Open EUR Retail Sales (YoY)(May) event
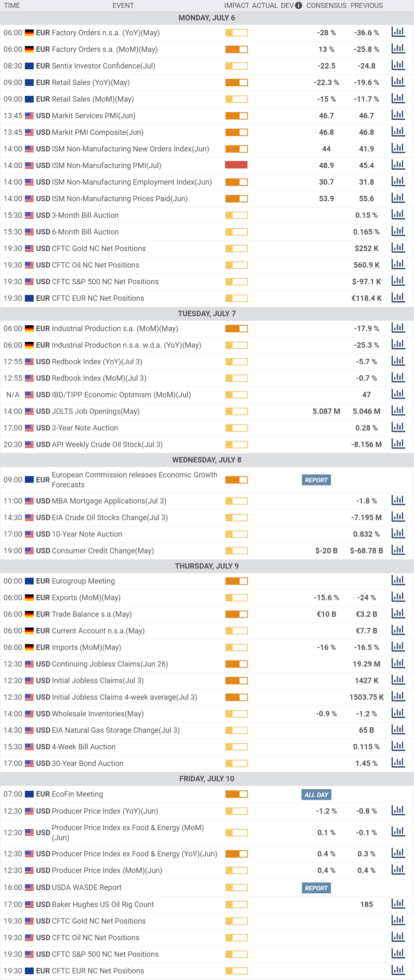Image resolution: width=414 pixels, height=980 pixels. point(91,83)
